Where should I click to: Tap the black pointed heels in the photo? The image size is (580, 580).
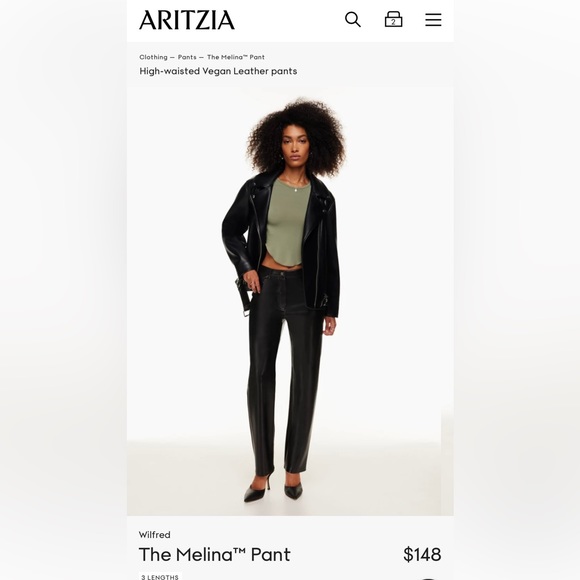[x=273, y=488]
